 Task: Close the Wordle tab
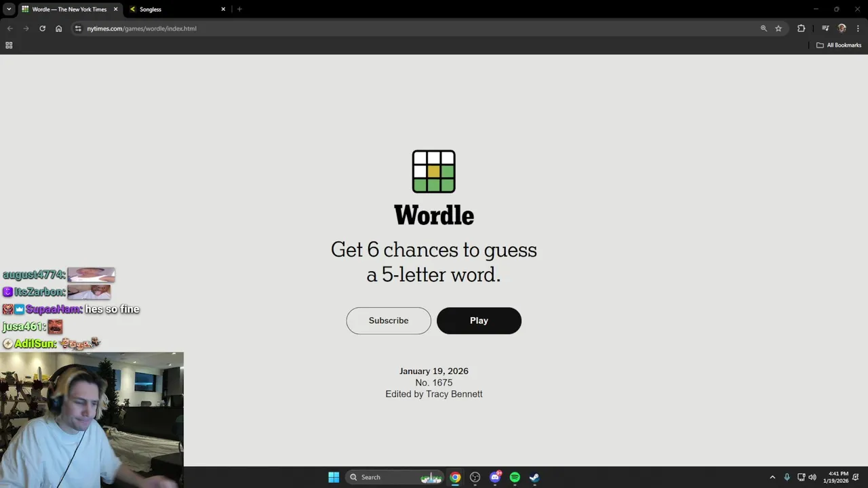pos(115,9)
